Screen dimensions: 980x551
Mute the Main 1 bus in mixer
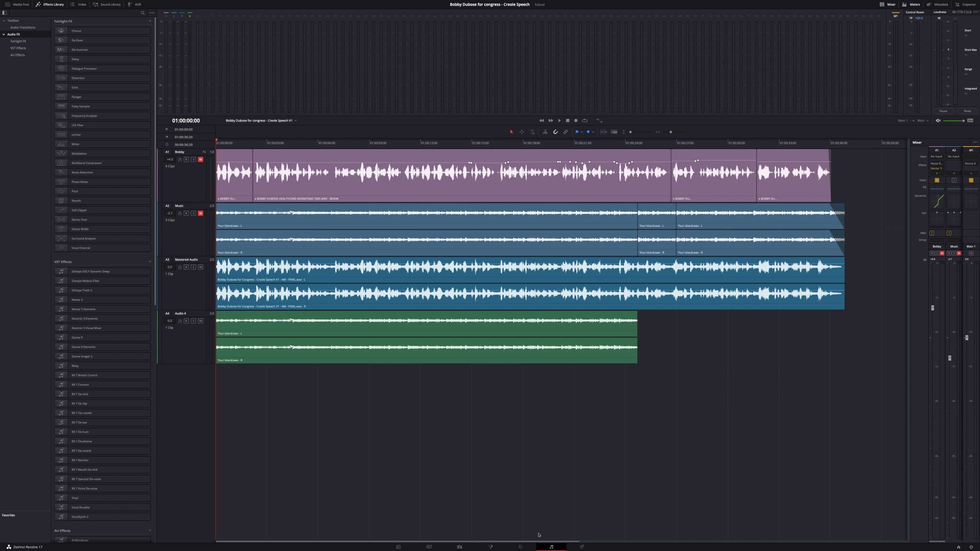(x=971, y=253)
